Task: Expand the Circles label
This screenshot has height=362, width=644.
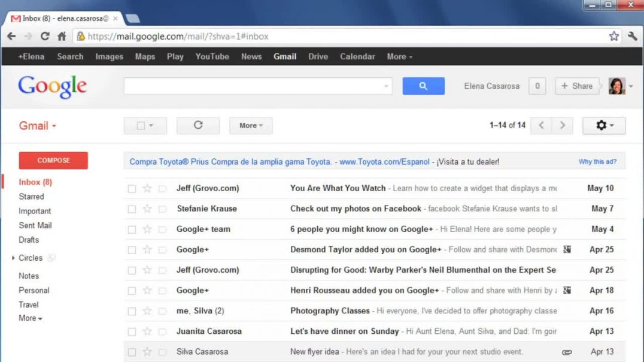Action: 13,258
